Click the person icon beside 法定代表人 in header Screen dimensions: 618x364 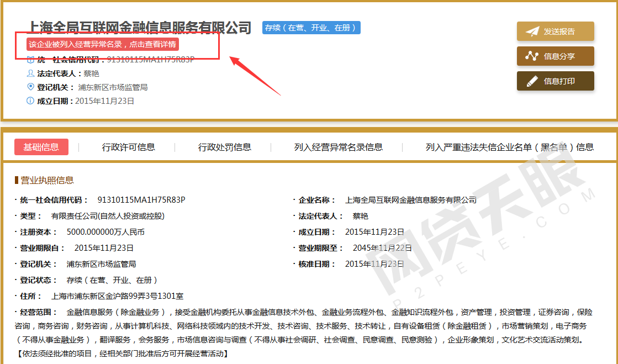click(x=30, y=73)
